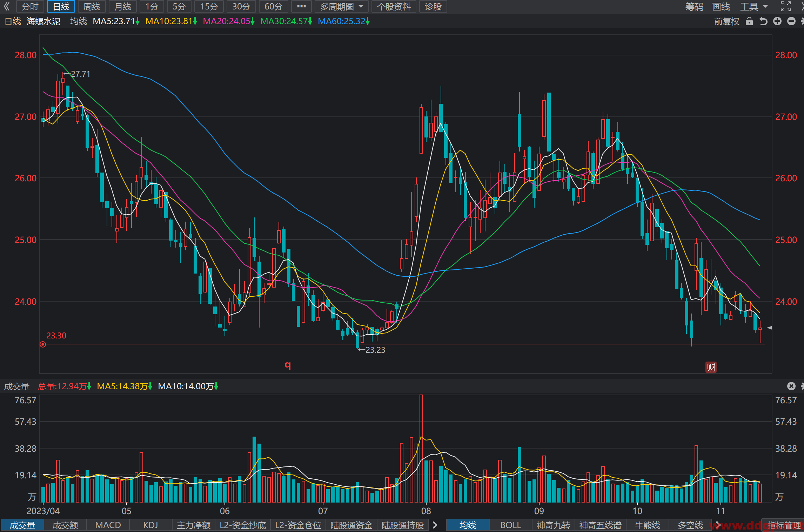Click the 08 month axis marker
Screen dimensions: 804x532
(426, 511)
